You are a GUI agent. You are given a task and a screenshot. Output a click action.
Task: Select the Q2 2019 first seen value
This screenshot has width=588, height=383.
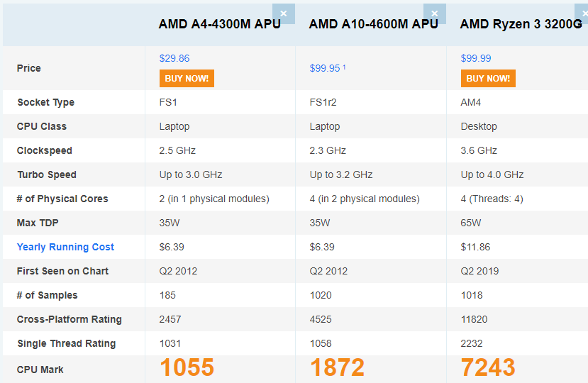479,271
